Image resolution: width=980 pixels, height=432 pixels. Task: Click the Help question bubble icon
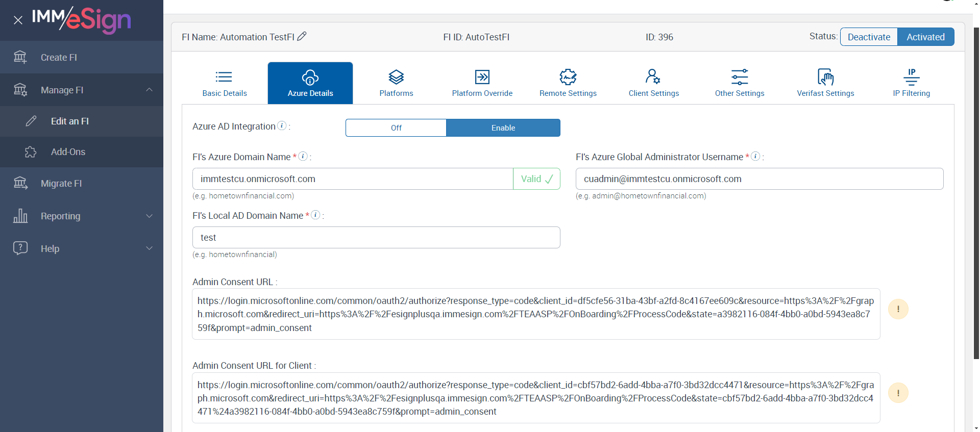[x=20, y=248]
